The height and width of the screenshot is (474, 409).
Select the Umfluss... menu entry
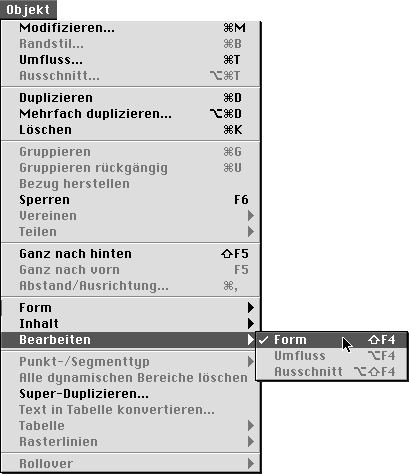(x=131, y=60)
